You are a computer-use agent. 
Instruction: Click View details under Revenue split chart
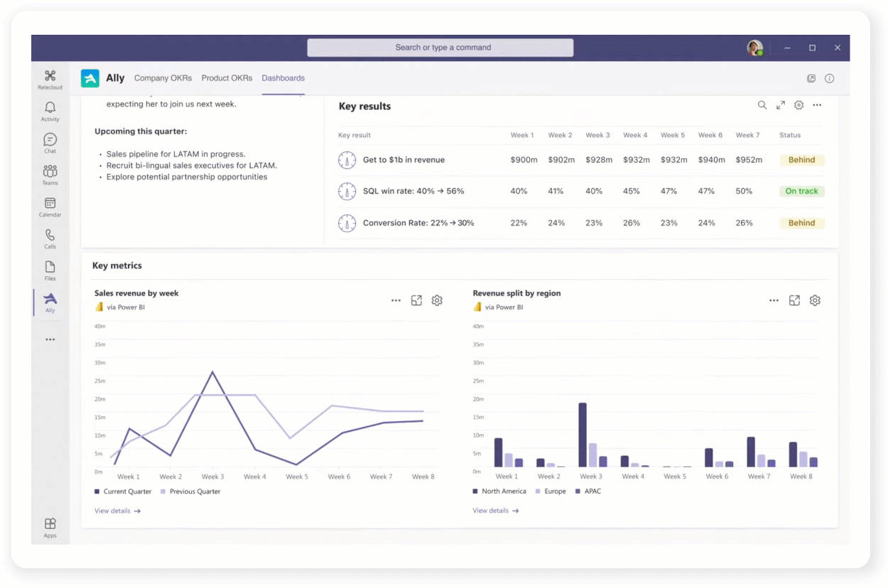tap(495, 511)
